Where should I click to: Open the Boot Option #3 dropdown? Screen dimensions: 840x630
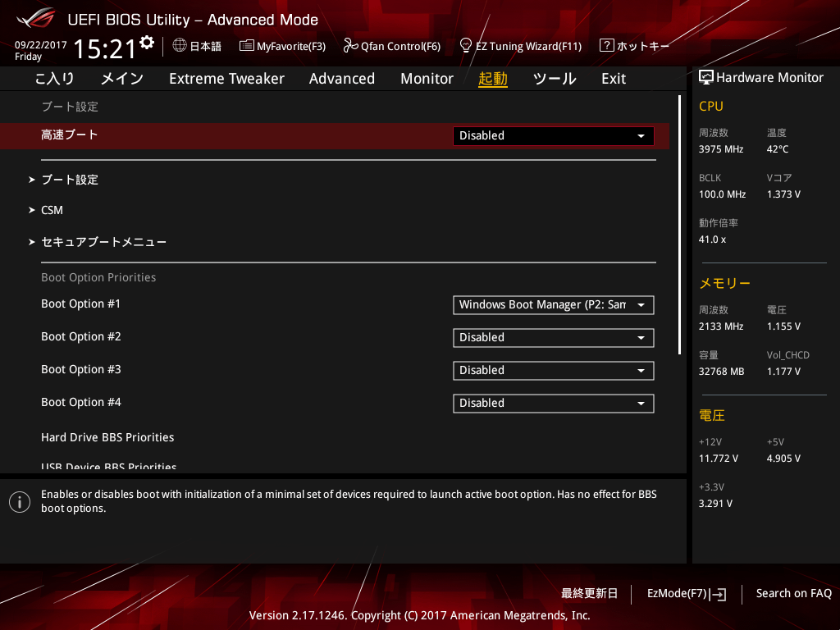click(x=554, y=371)
